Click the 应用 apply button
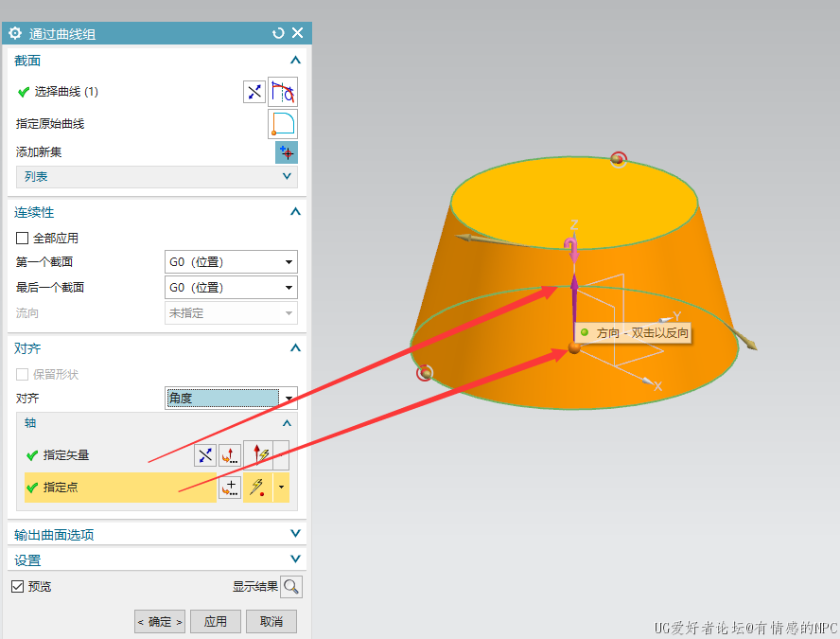840x639 pixels. pos(216,622)
